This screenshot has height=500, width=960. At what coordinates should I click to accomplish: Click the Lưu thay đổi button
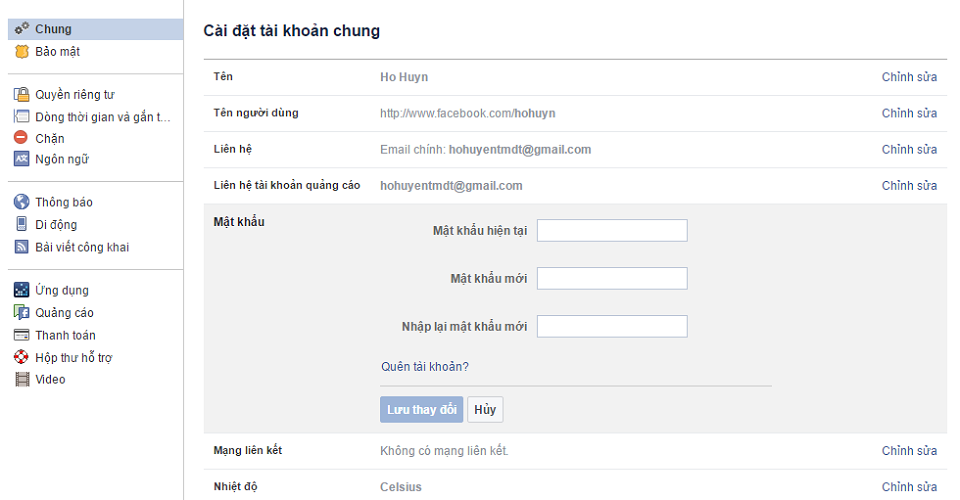pyautogui.click(x=421, y=409)
